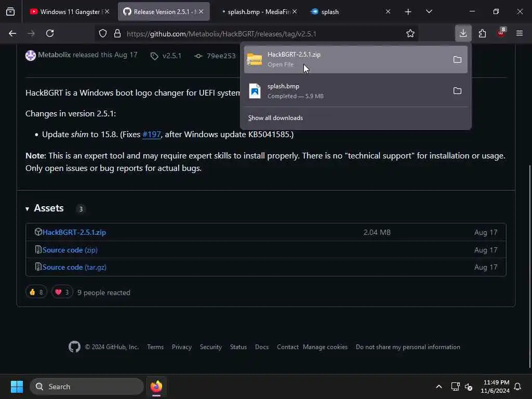This screenshot has height=399, width=532.
Task: Open Security footer link
Action: (211, 347)
